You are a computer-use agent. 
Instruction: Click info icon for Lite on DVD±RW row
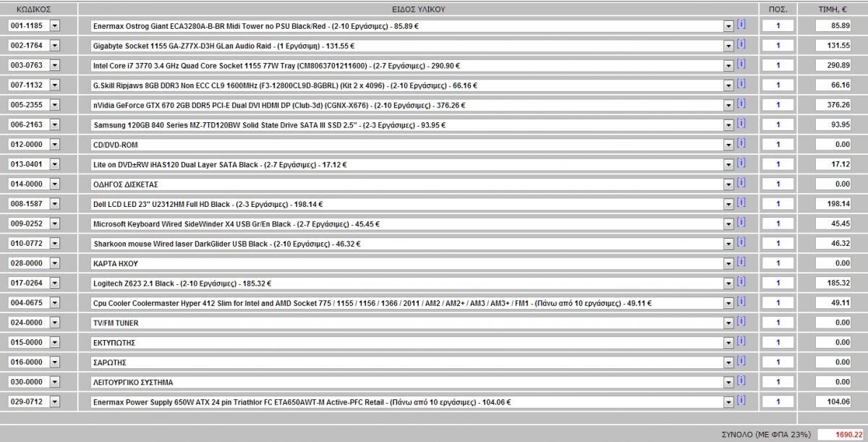click(741, 163)
